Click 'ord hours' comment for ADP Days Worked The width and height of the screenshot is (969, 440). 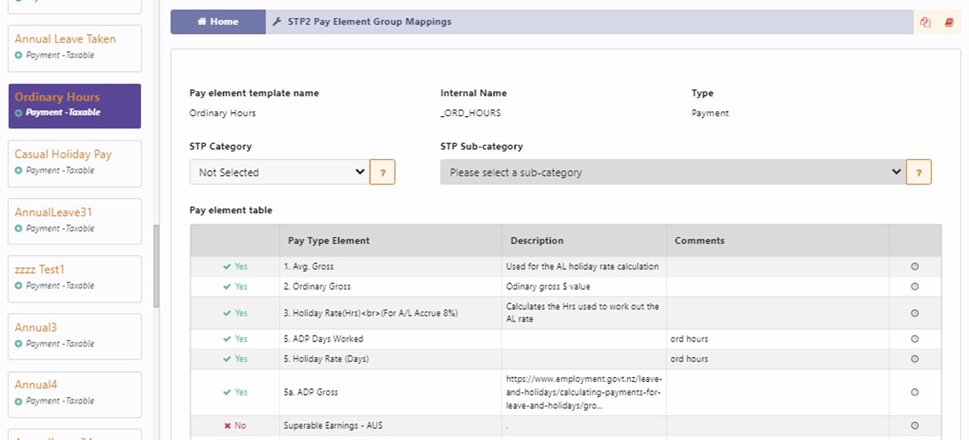[x=689, y=339]
